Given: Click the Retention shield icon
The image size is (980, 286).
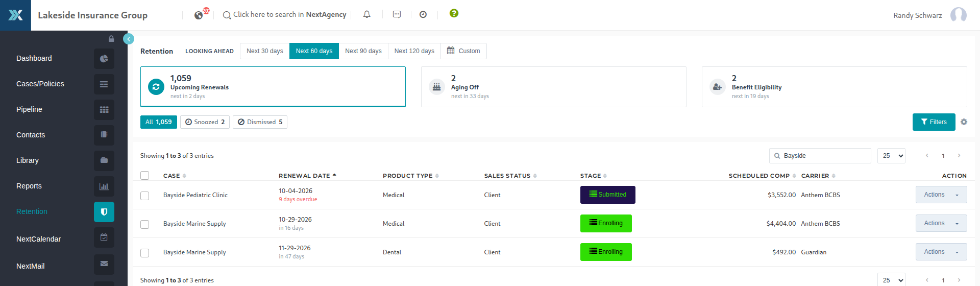Looking at the screenshot, I should point(104,212).
